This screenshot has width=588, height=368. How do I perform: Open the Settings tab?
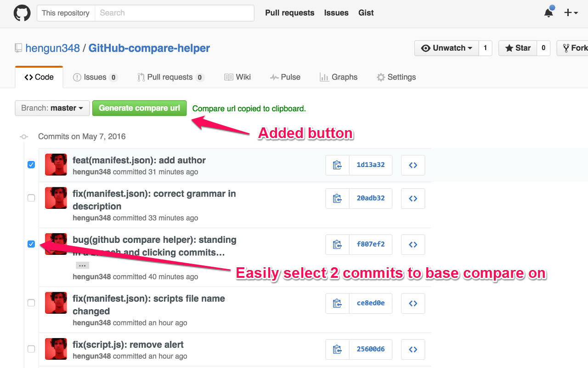coord(396,77)
